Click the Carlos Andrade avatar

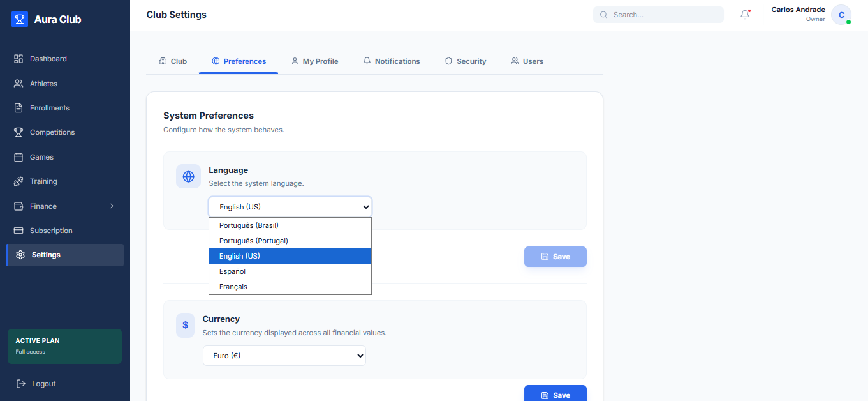coord(841,15)
